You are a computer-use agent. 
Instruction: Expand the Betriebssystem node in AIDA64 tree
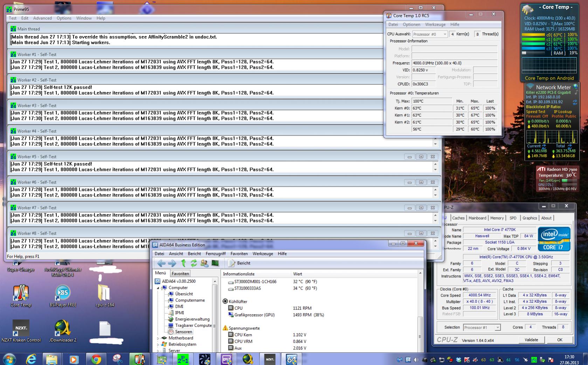tap(158, 345)
